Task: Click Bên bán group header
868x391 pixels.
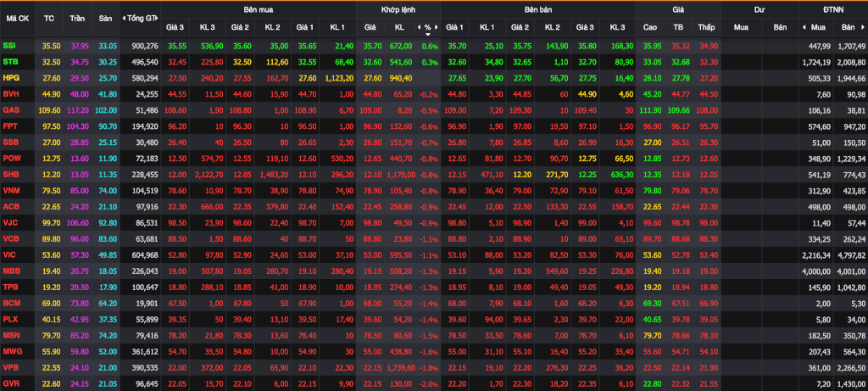Action: tap(538, 10)
